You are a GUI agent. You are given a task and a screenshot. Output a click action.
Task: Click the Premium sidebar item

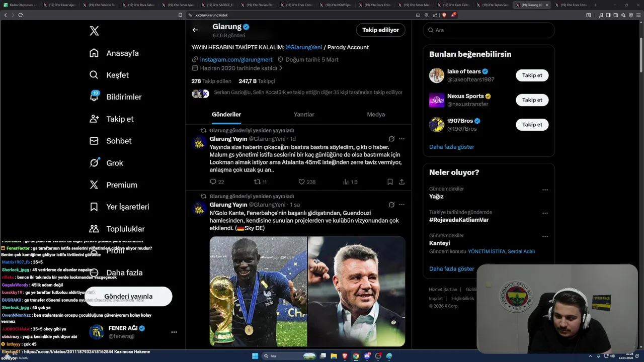coord(113,185)
